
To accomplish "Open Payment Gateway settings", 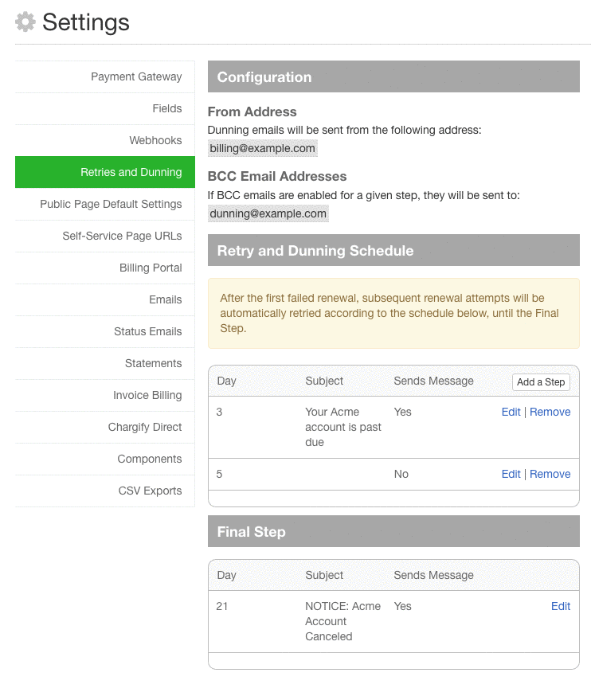I will coord(136,77).
